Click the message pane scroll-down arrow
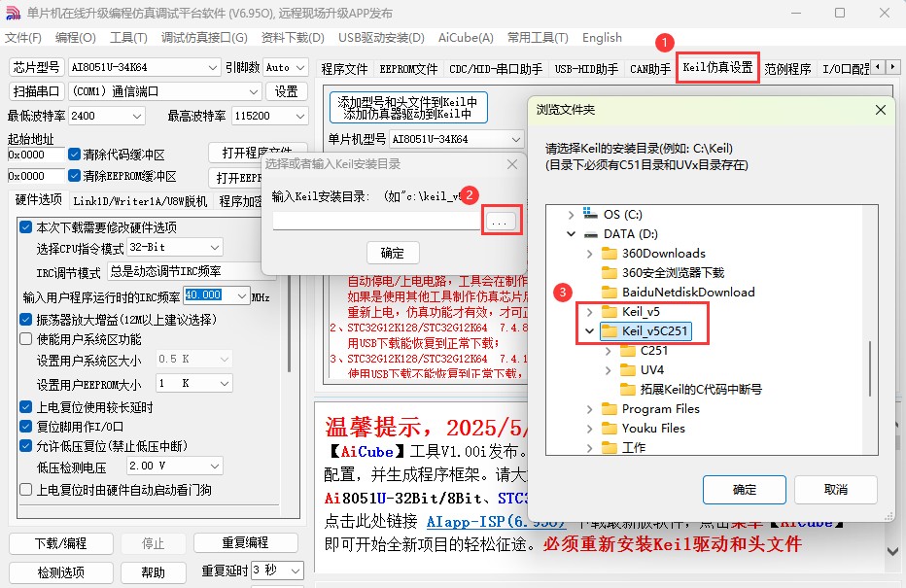This screenshot has height=588, width=906. click(x=893, y=552)
